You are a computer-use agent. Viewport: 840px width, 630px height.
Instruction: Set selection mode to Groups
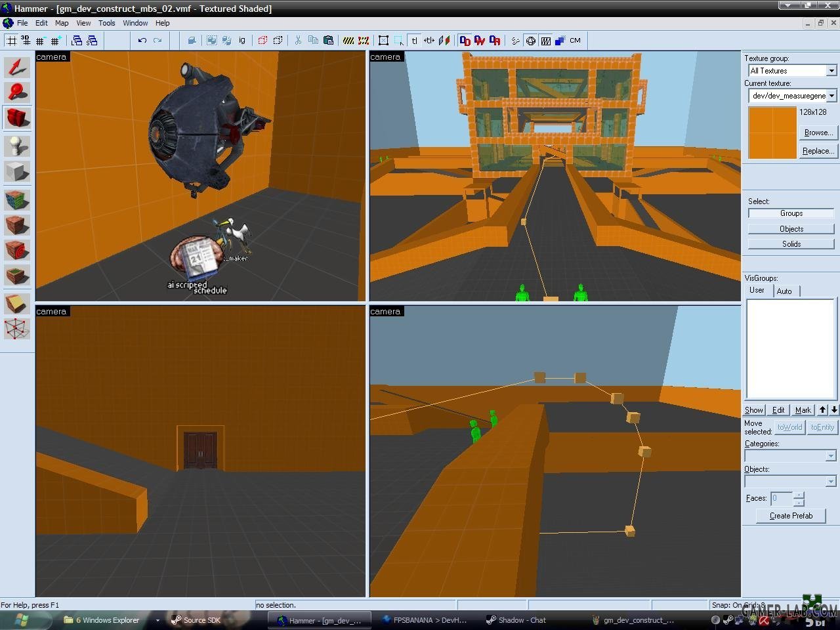click(x=791, y=213)
